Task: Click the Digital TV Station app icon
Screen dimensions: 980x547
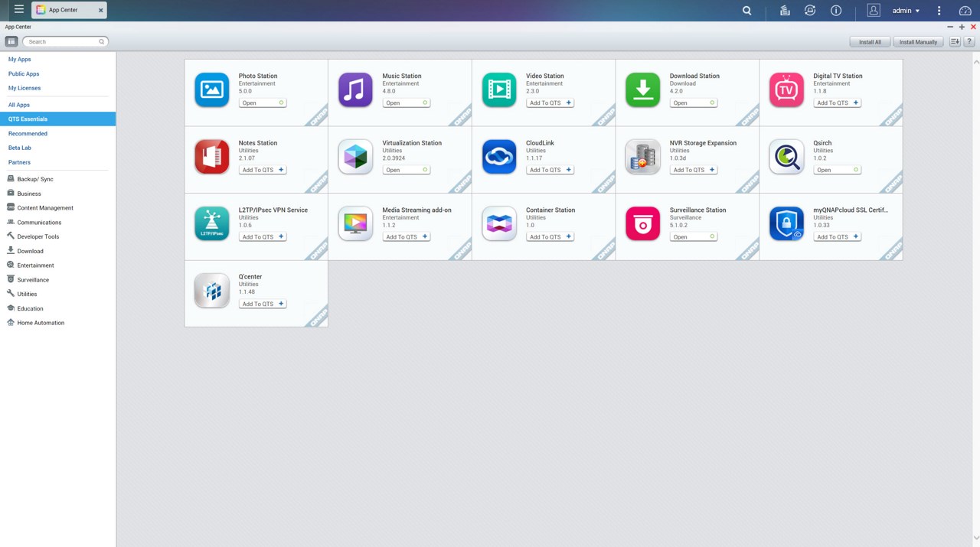Action: tap(786, 90)
